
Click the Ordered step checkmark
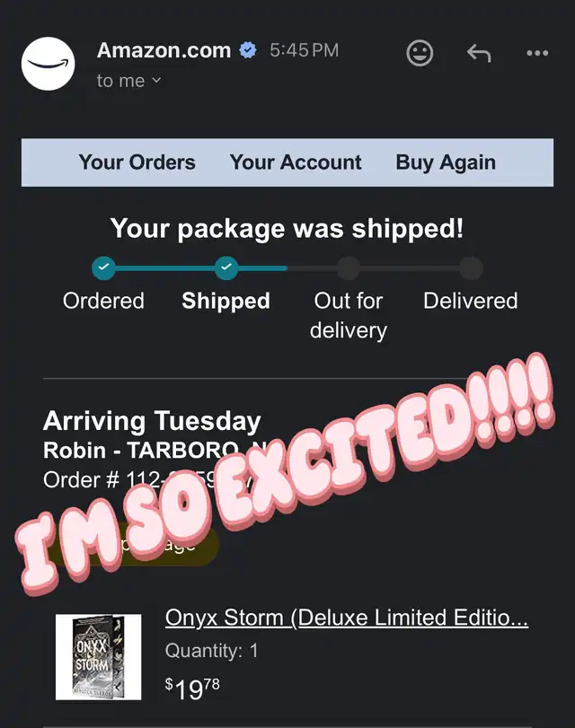click(x=103, y=268)
